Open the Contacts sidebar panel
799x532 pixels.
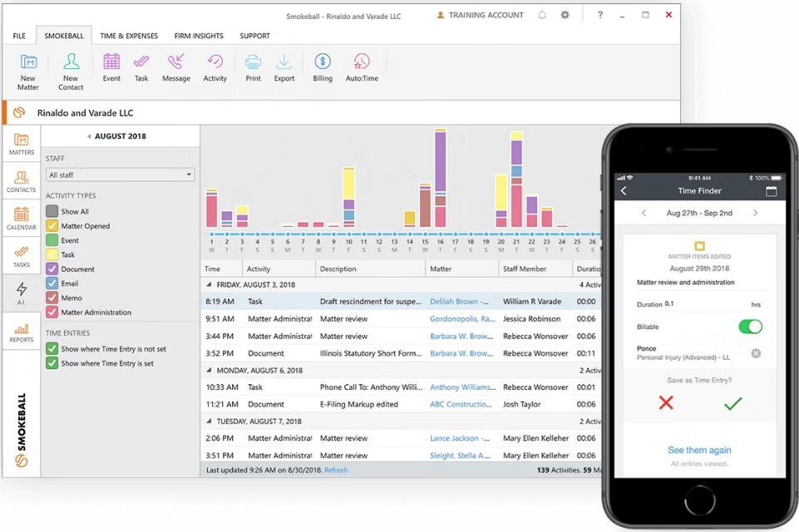click(x=21, y=182)
